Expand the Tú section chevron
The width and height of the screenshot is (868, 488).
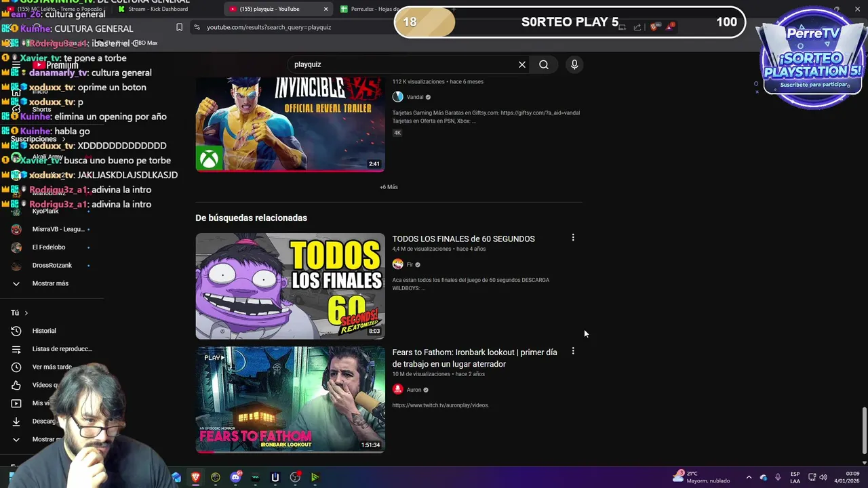[x=26, y=313]
